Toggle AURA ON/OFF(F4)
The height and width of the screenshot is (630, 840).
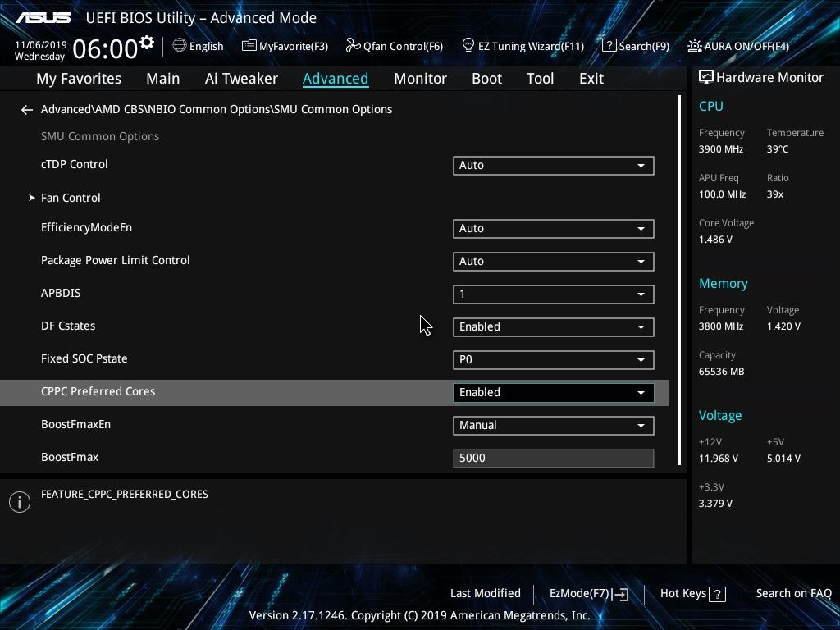[738, 46]
